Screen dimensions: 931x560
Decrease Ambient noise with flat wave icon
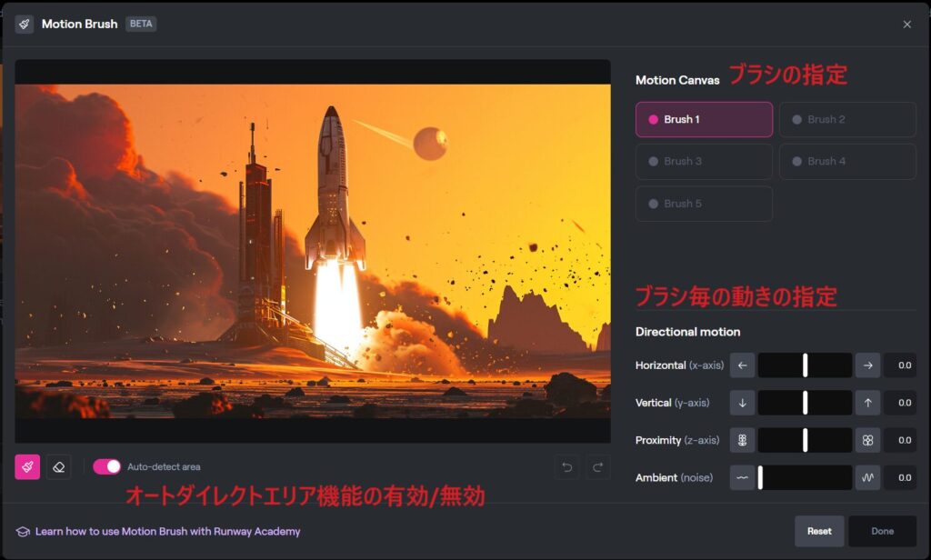coord(742,477)
